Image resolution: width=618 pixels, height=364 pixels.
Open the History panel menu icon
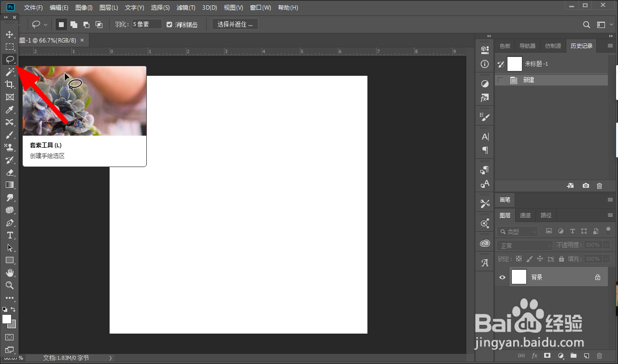click(x=610, y=46)
